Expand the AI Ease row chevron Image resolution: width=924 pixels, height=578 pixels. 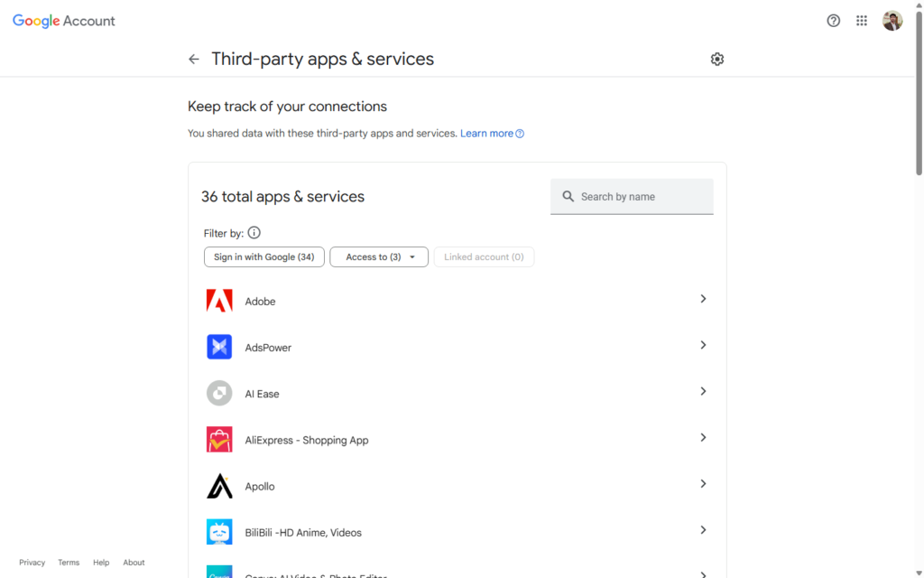(703, 392)
